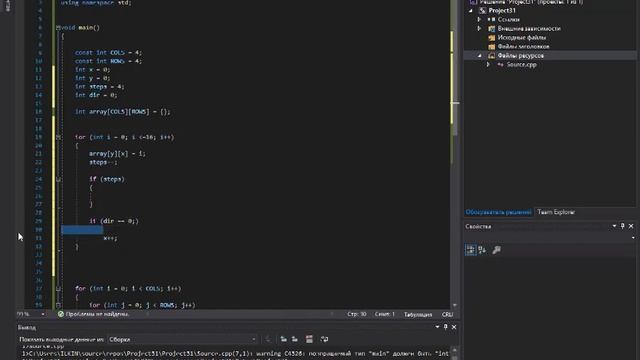Click the if (dir == 0;) line
The width and height of the screenshot is (640, 360).
pos(114,221)
